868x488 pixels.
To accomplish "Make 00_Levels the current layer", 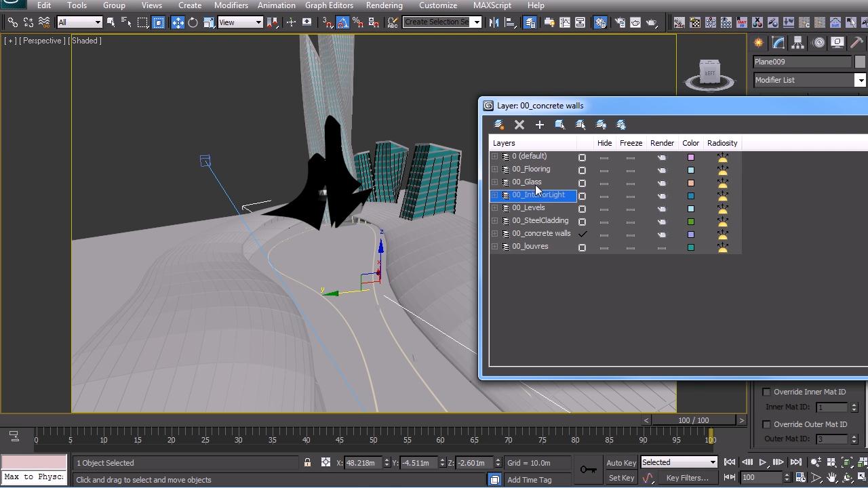I will [582, 209].
